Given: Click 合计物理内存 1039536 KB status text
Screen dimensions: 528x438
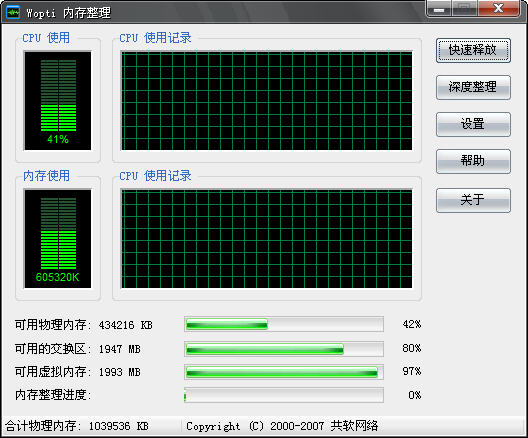Looking at the screenshot, I should coord(77,426).
